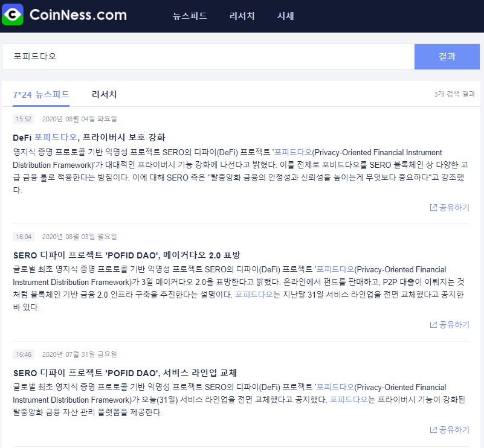This screenshot has height=448, width=484.
Task: Switch to the 7*24 뉴스피드 tab
Action: pos(41,95)
